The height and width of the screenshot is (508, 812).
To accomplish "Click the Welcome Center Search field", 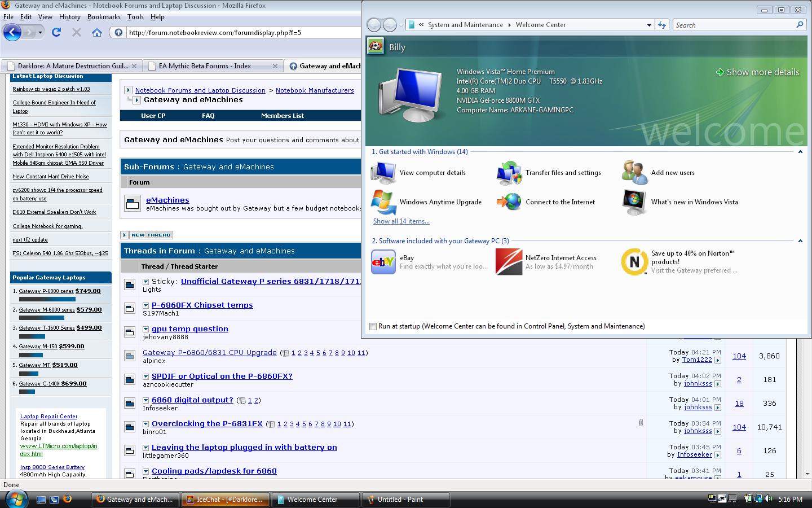I will 733,25.
